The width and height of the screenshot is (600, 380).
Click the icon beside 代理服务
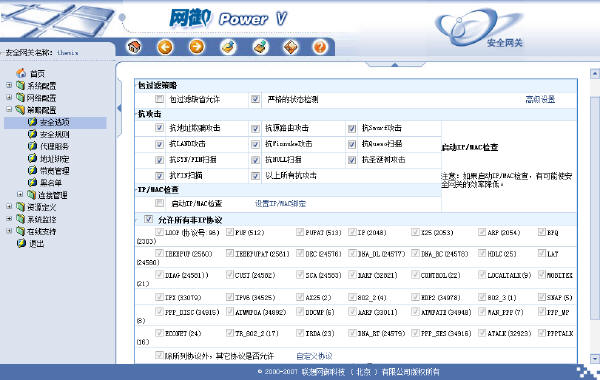pyautogui.click(x=33, y=146)
